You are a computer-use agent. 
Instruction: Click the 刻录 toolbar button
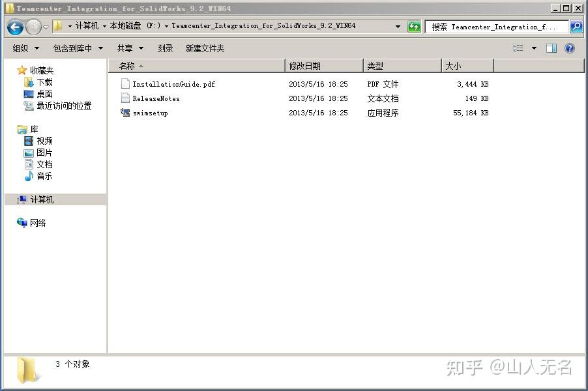coord(166,48)
